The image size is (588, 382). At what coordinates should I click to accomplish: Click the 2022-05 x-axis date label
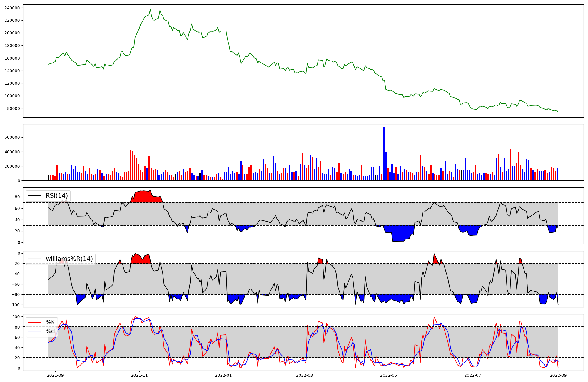coord(389,375)
